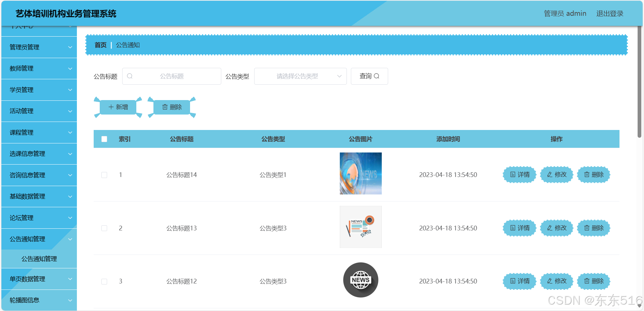Click the 公告图片 column header
The height and width of the screenshot is (311, 644).
pyautogui.click(x=361, y=139)
